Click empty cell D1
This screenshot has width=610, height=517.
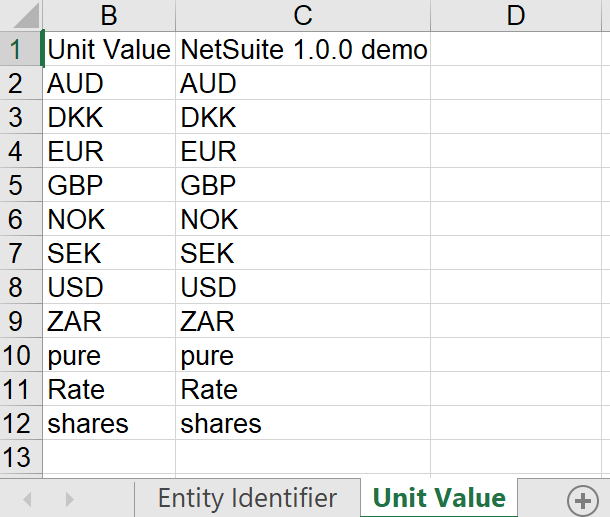tap(516, 49)
